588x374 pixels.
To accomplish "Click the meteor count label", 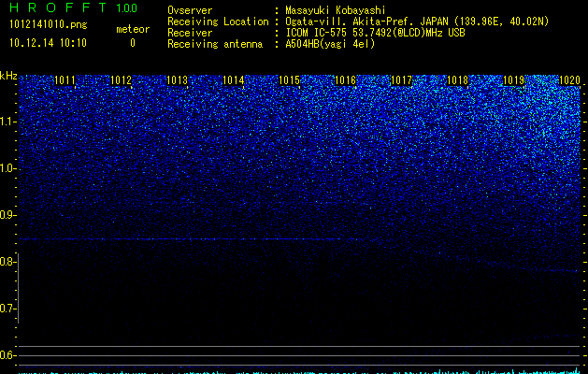I will click(133, 29).
